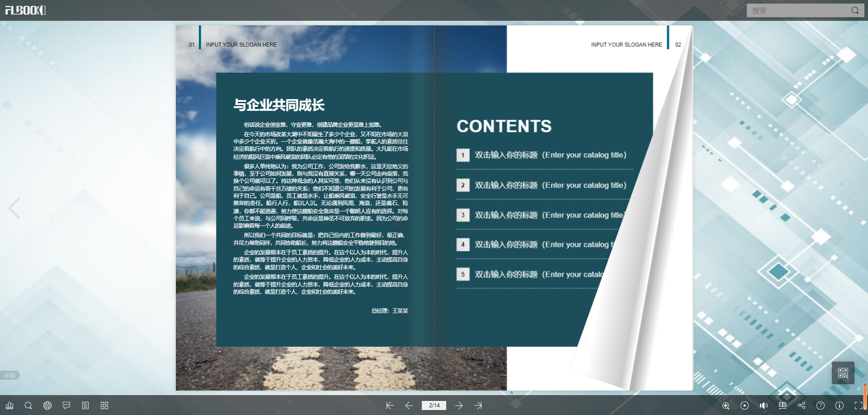Switch the book reading mode icon
Screen dimensions: 868x415
coord(783,405)
